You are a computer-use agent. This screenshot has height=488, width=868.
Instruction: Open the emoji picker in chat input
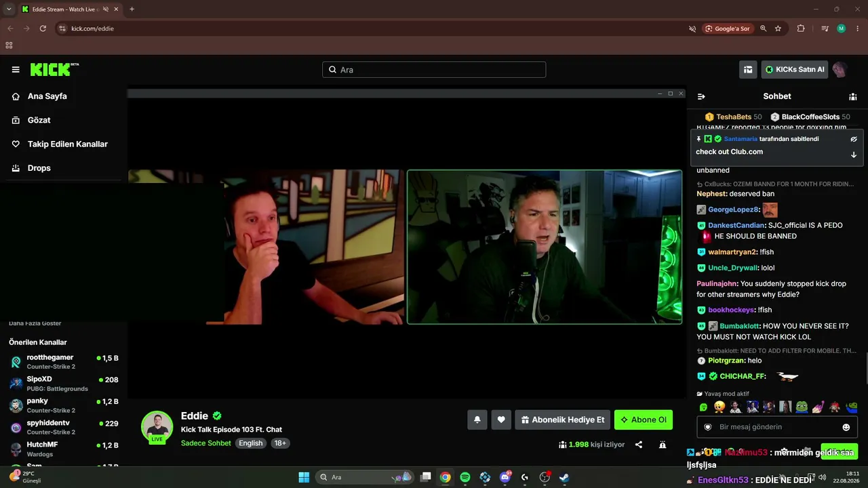(x=846, y=427)
